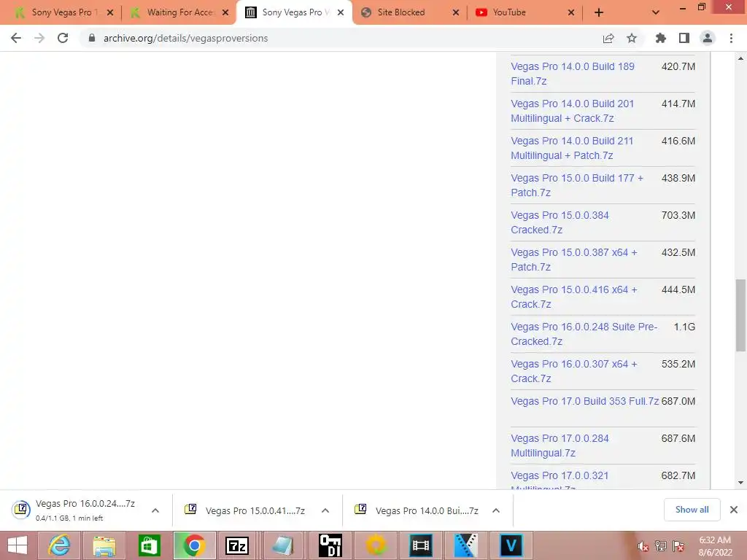The width and height of the screenshot is (747, 560).
Task: Open the Vegas Pro 15.0.0.416 x64 link
Action: pyautogui.click(x=574, y=297)
